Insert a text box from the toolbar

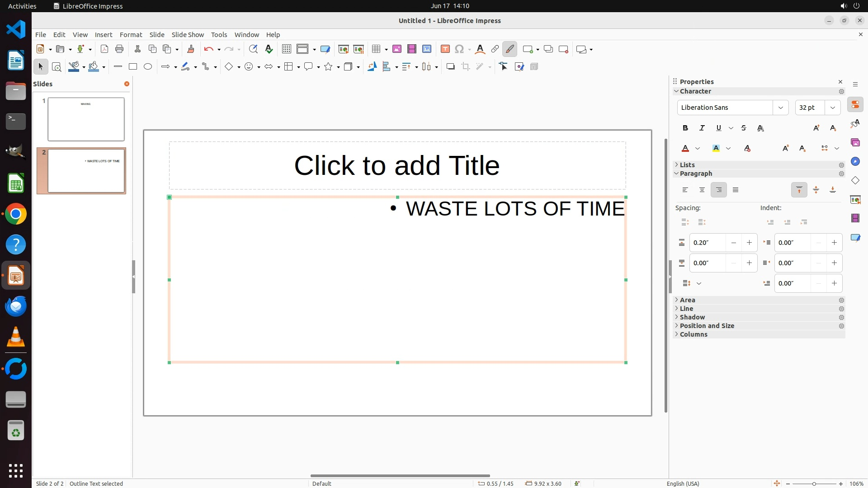click(445, 49)
